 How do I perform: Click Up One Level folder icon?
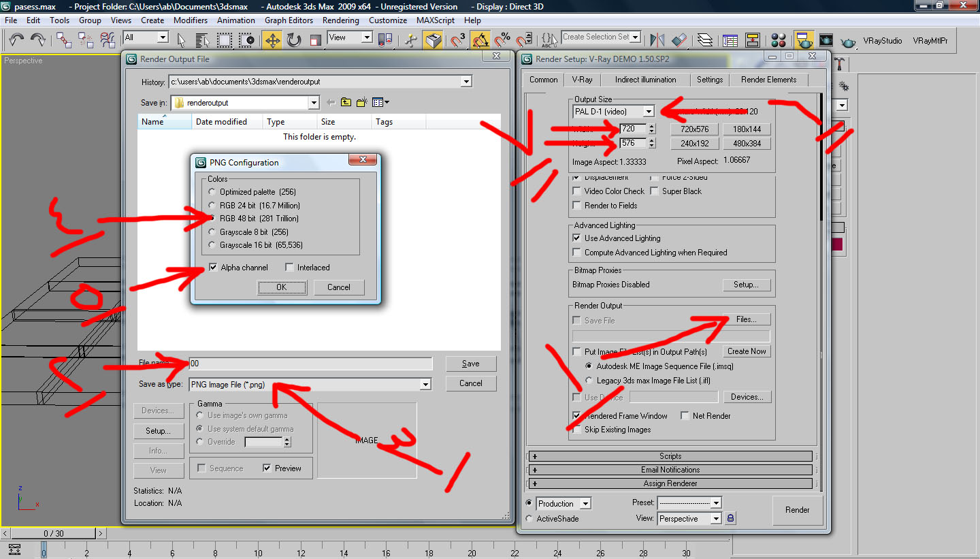coord(346,102)
